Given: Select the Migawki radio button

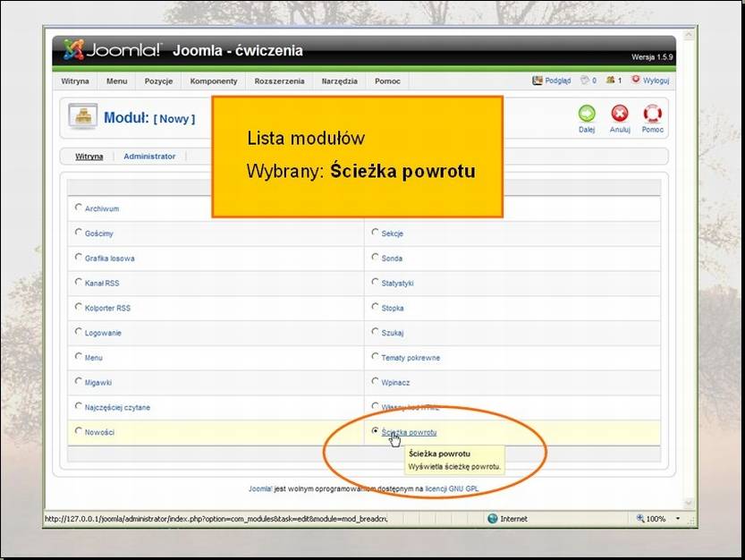Looking at the screenshot, I should pos(79,381).
